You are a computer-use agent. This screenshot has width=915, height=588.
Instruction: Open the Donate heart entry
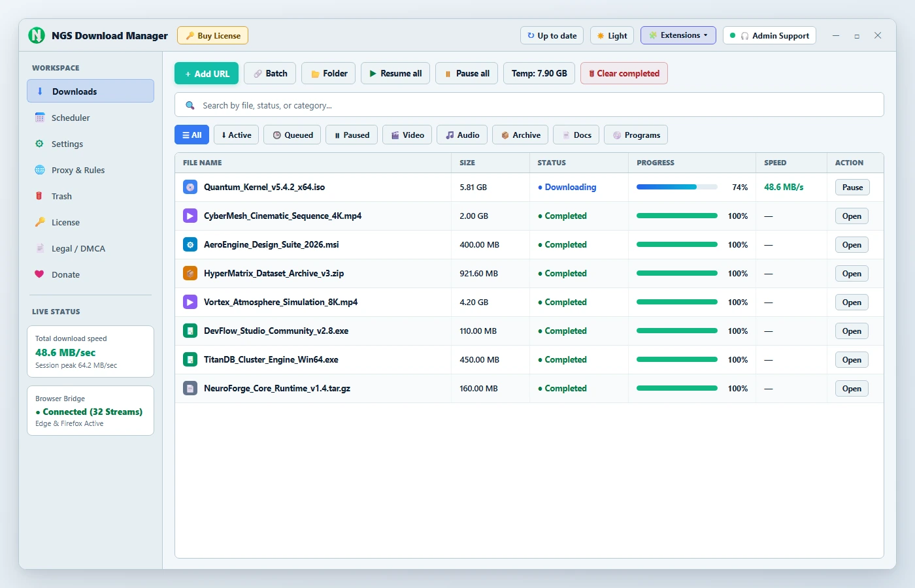point(90,274)
